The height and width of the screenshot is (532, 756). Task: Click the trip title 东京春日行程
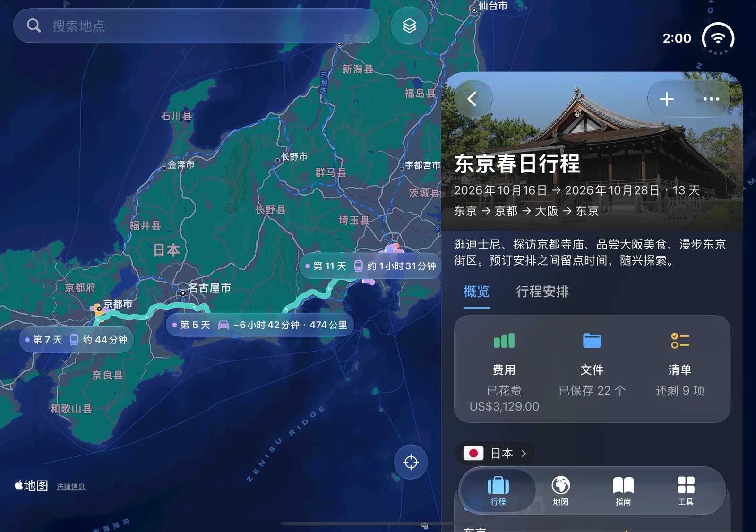coord(517,164)
